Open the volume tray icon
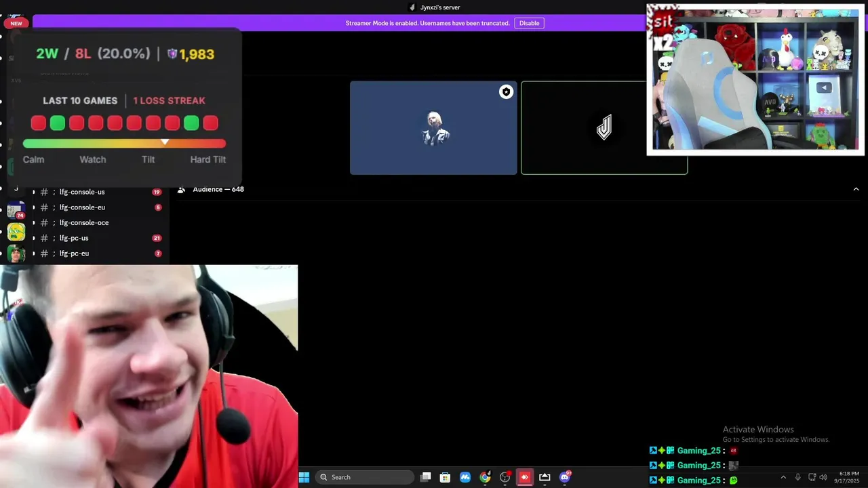Image resolution: width=868 pixels, height=488 pixels. (x=823, y=477)
